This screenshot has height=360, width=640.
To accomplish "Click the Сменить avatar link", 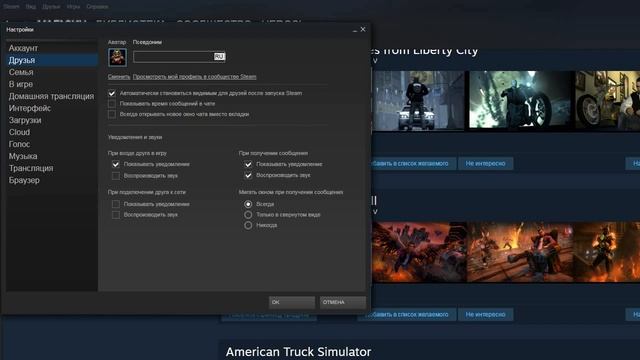I will (x=119, y=77).
